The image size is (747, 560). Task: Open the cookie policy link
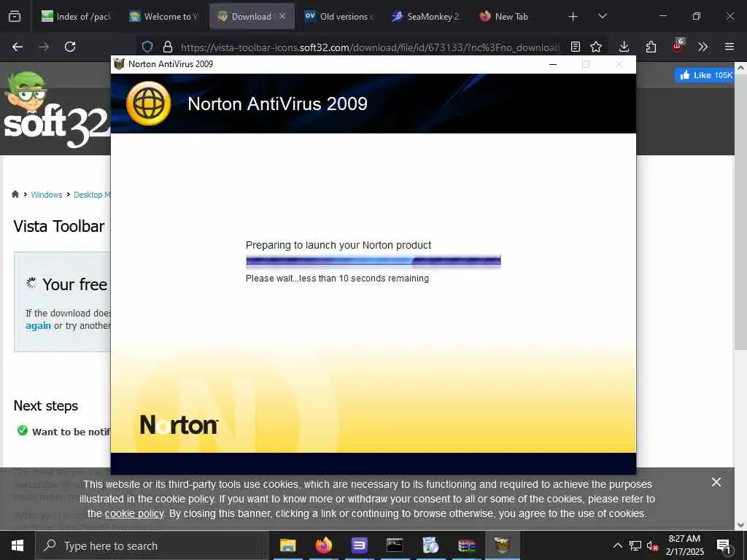point(134,514)
